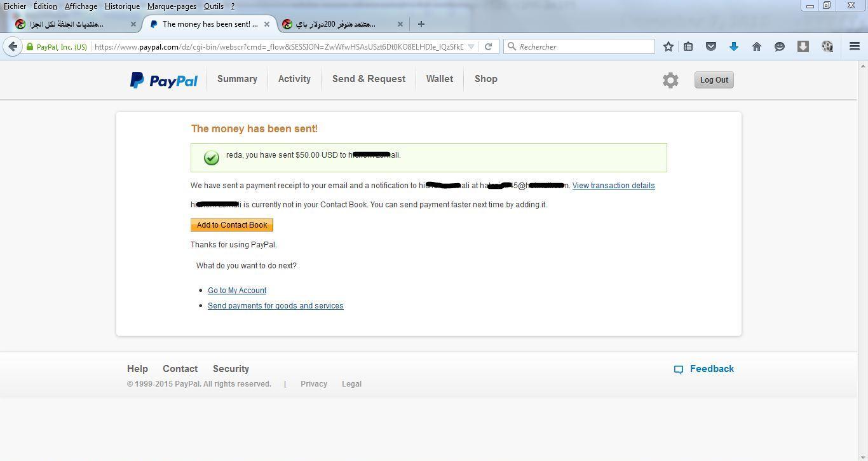Open the footer Contact link
Image resolution: width=868 pixels, height=461 pixels.
tap(180, 369)
